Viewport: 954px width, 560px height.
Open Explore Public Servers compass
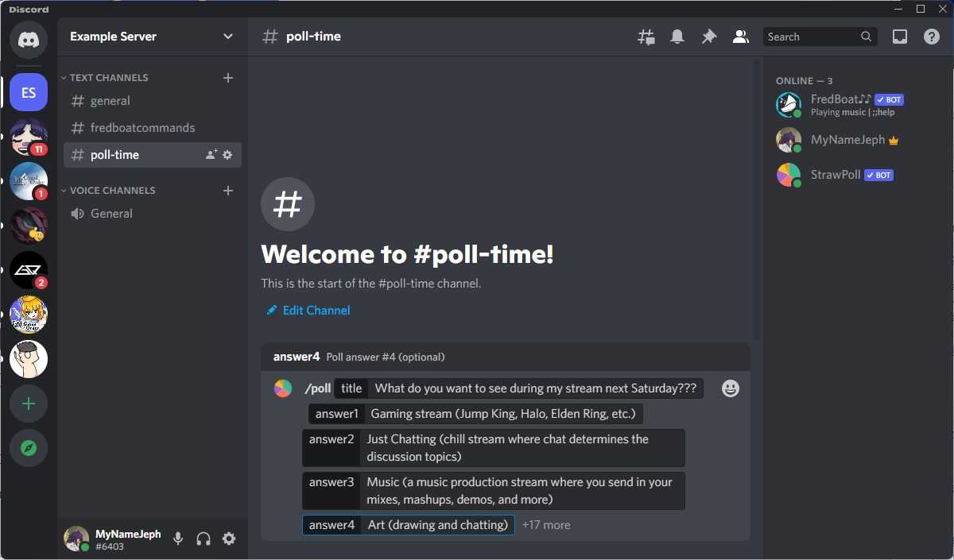pyautogui.click(x=29, y=449)
